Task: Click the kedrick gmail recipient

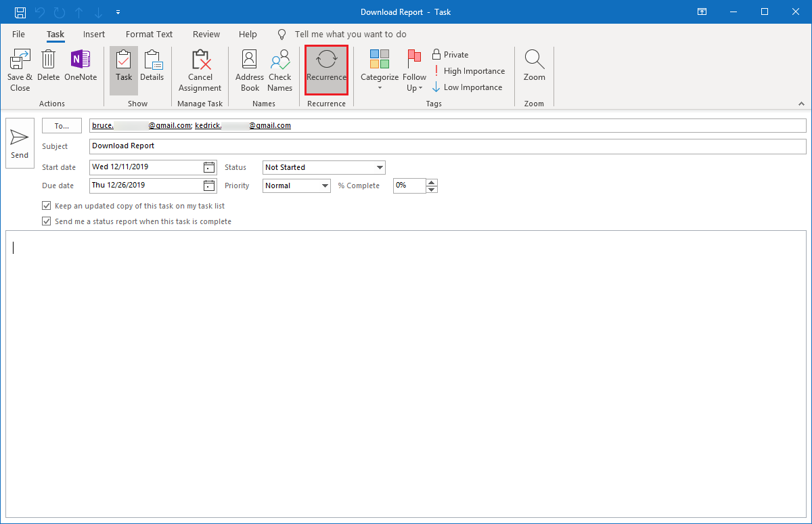Action: coord(243,126)
